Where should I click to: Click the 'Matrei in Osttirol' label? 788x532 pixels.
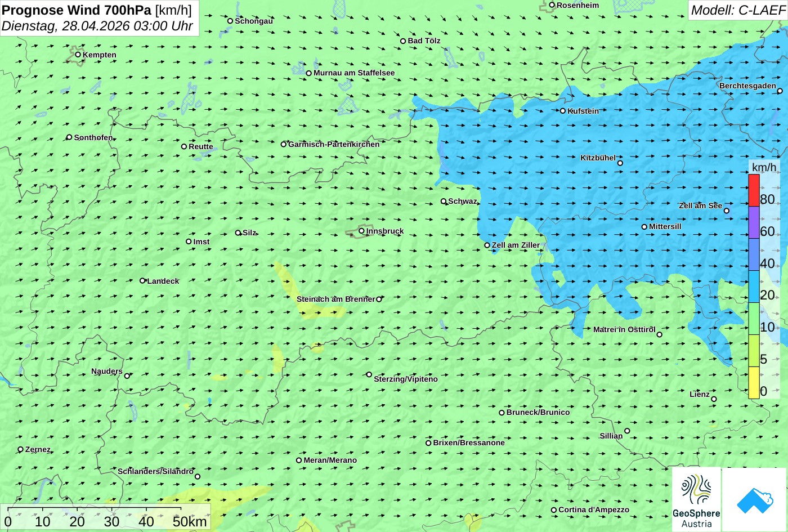(624, 329)
